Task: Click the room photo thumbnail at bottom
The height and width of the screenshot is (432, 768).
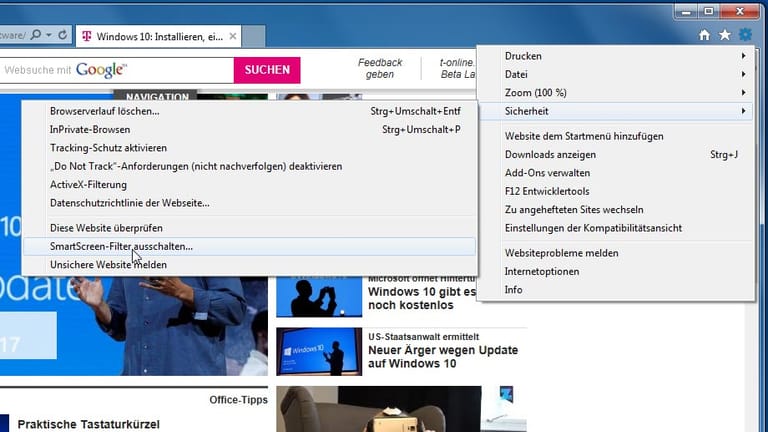Action: [401, 409]
